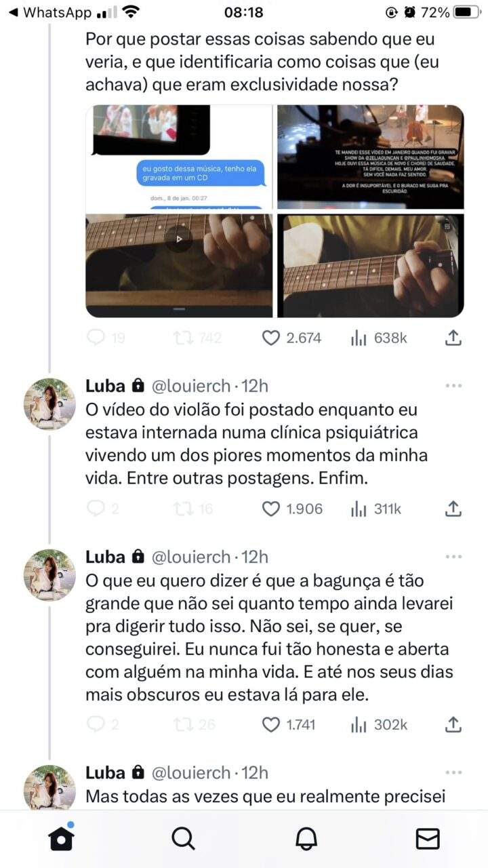Open more options on the bottom partial tweet
The height and width of the screenshot is (868, 488).
point(453,772)
